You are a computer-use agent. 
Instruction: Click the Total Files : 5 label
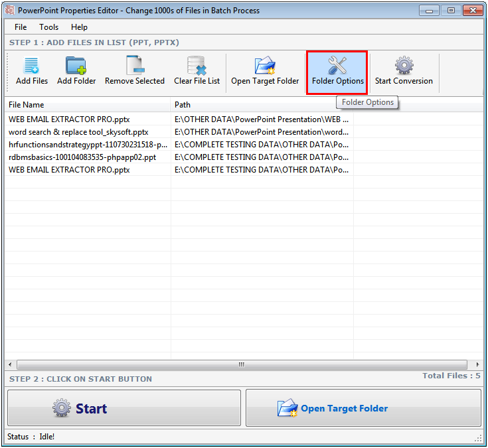pos(451,376)
